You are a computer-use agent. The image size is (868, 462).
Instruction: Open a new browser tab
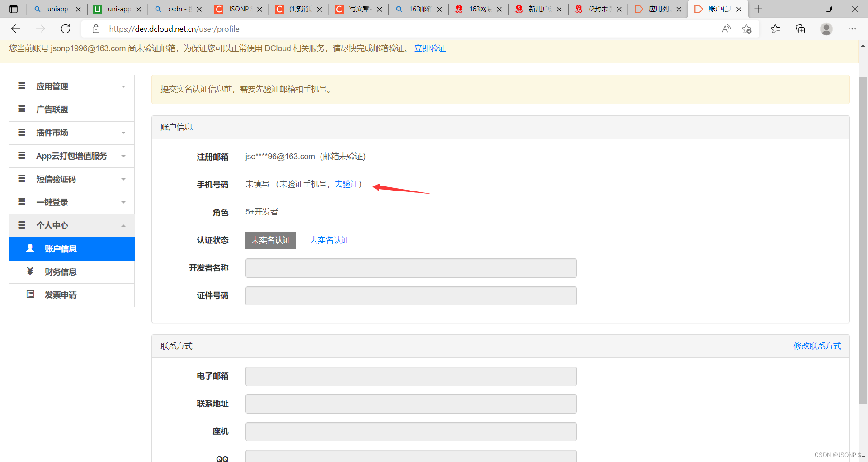click(x=758, y=9)
